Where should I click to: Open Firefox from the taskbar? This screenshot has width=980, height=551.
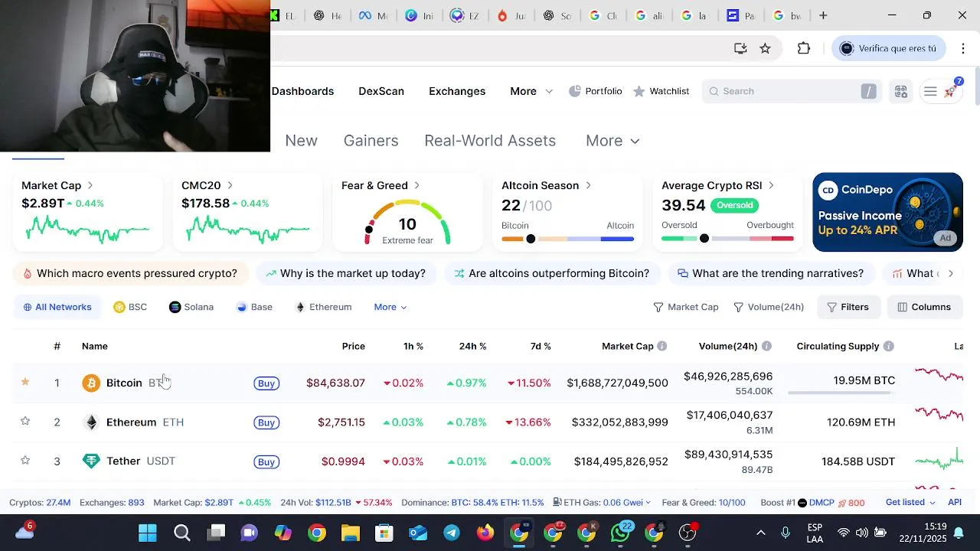coord(485,533)
